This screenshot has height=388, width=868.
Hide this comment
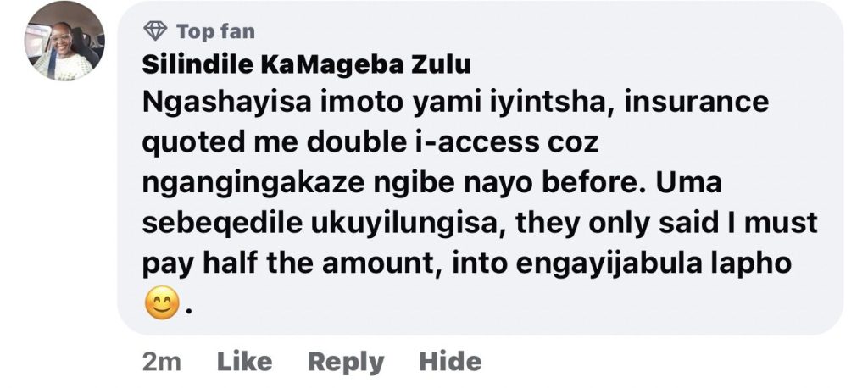[450, 362]
